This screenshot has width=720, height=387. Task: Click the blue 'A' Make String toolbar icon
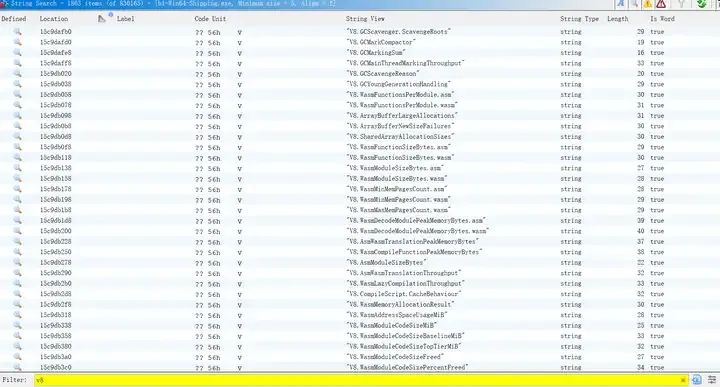coord(621,4)
